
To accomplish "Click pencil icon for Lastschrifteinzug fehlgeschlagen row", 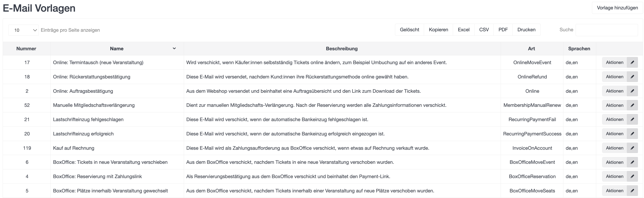I will (x=632, y=119).
